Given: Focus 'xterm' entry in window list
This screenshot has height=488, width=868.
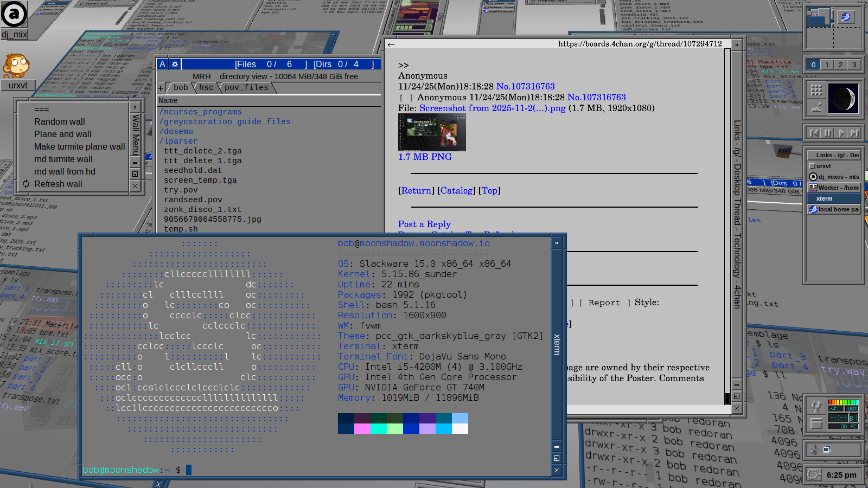Looking at the screenshot, I should [834, 198].
